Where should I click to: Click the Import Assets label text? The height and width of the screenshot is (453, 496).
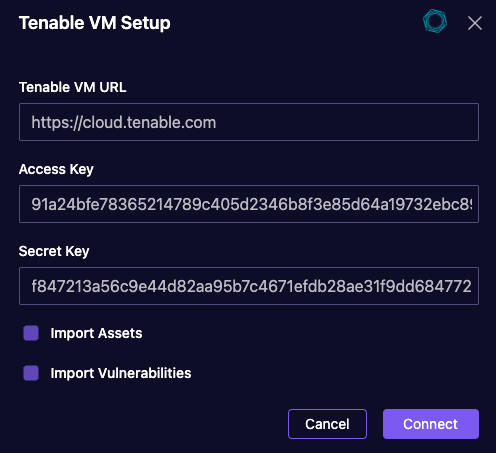96,333
